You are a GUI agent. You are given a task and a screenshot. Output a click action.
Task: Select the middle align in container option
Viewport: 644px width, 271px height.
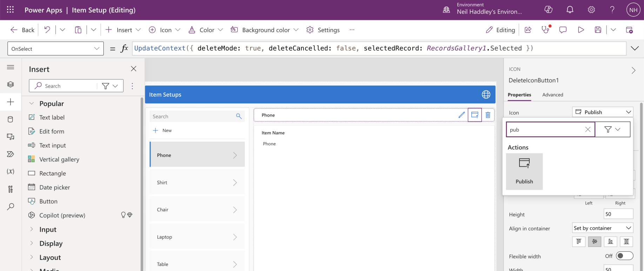click(x=595, y=242)
